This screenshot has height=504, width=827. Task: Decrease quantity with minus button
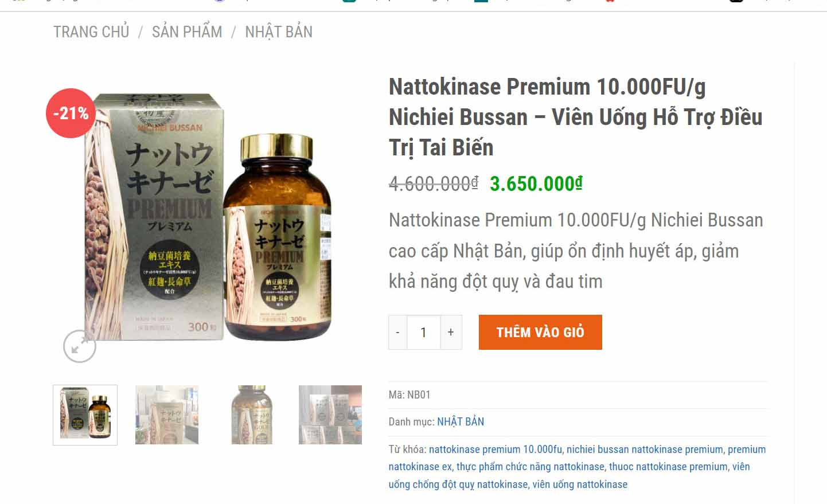(x=398, y=332)
